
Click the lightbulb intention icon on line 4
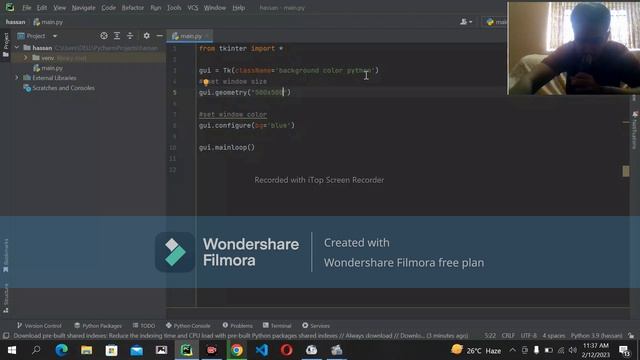tap(206, 82)
